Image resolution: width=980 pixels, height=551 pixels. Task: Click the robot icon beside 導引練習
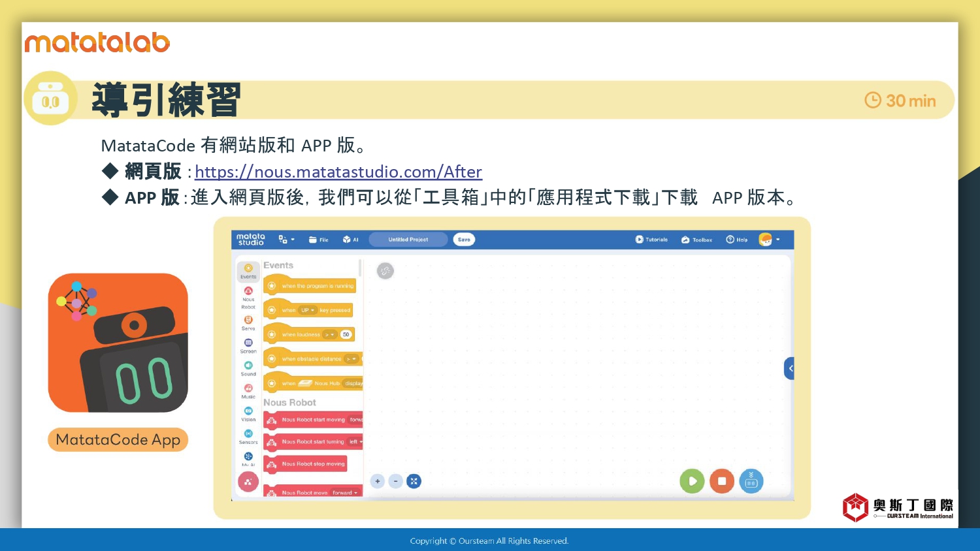(50, 98)
